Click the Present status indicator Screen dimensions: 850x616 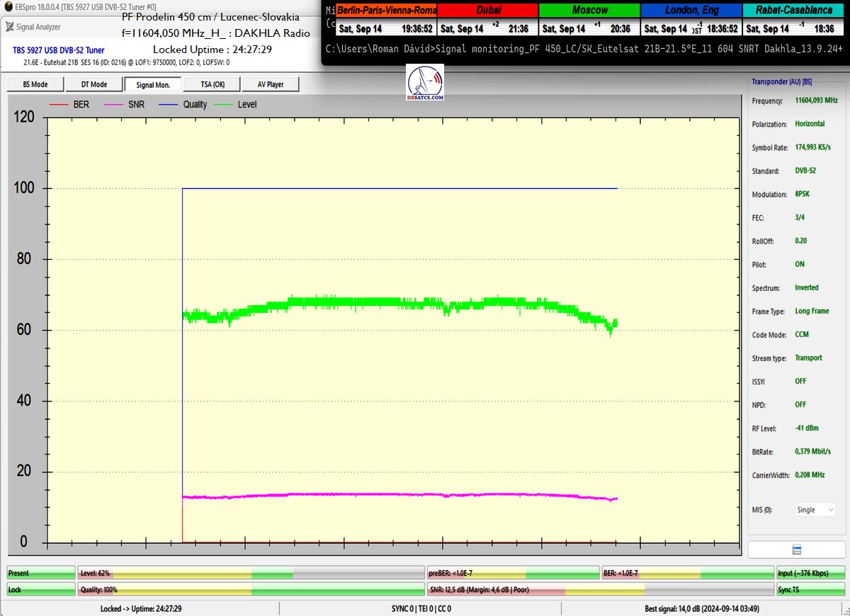coord(40,573)
